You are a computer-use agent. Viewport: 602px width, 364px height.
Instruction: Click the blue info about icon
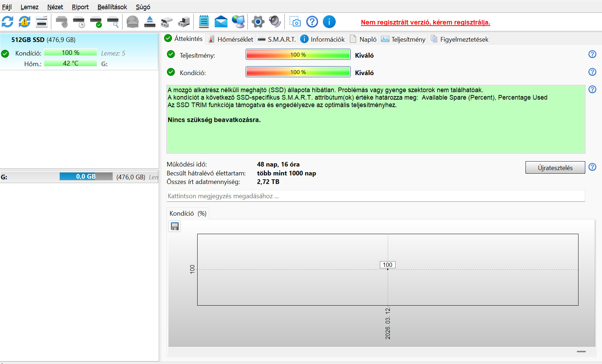tap(329, 22)
